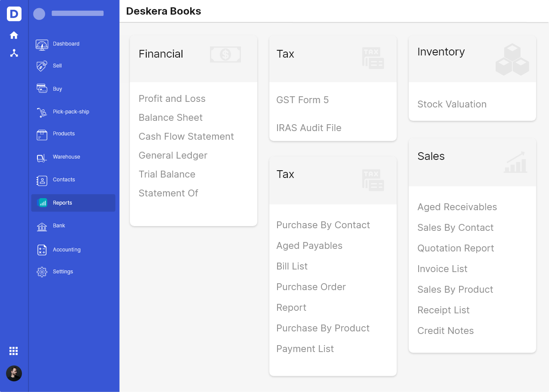View the Quotation Report

click(456, 248)
